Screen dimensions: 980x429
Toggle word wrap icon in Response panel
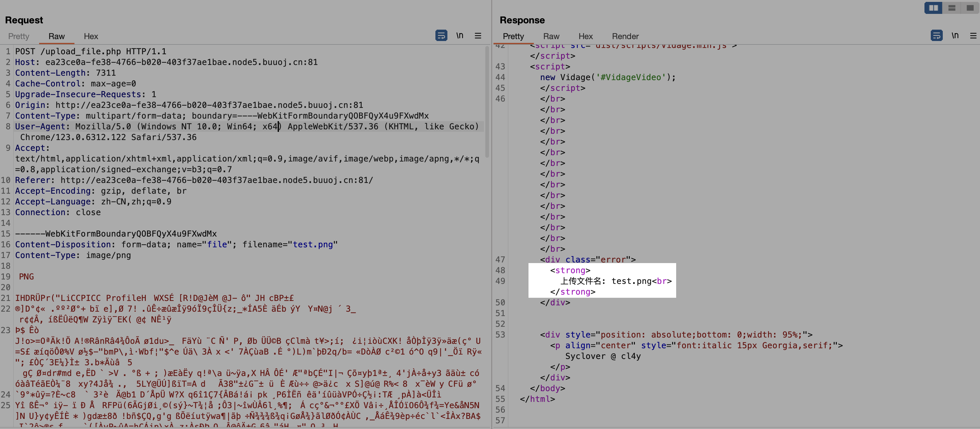click(x=937, y=35)
